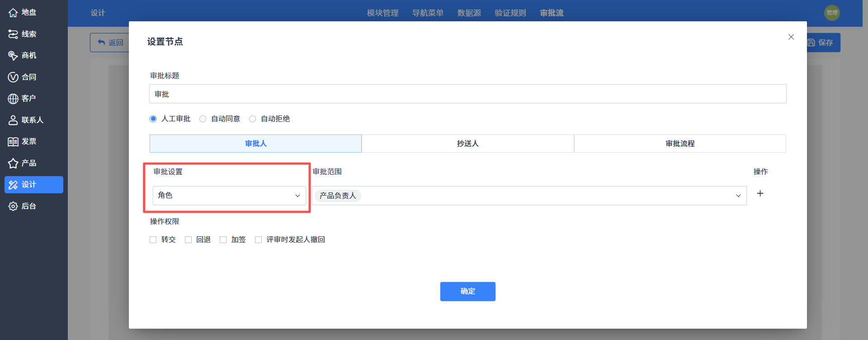Open the 客户 globe icon
The image size is (868, 340).
(13, 99)
